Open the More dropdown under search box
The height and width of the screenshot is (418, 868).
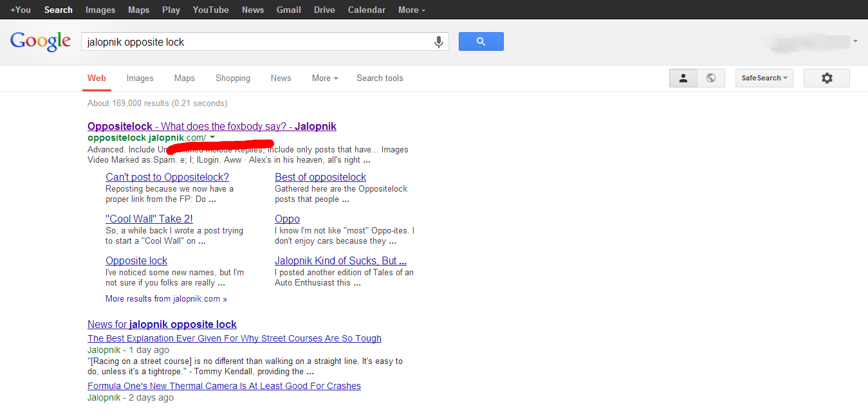325,78
